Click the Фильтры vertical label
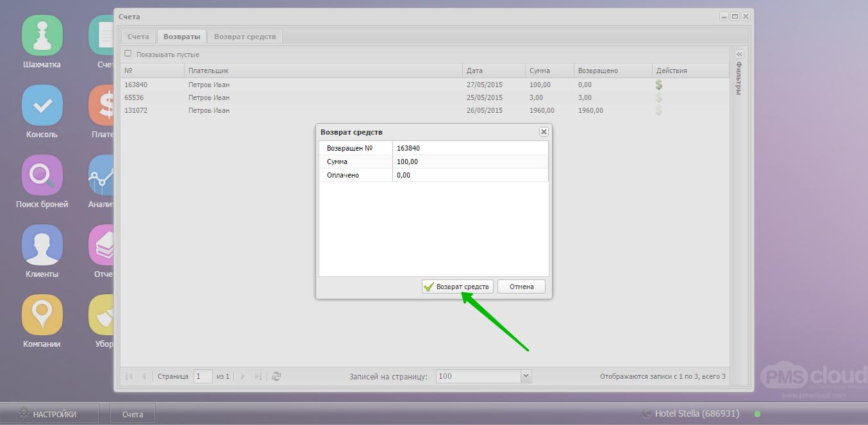 pos(739,78)
